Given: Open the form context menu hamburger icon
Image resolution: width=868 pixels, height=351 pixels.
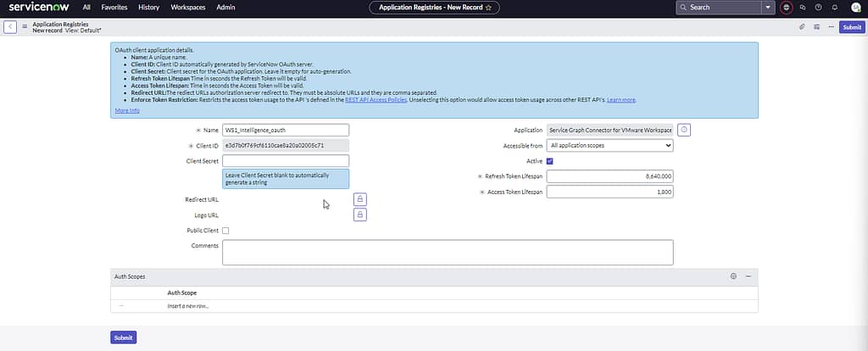Looking at the screenshot, I should [x=25, y=27].
